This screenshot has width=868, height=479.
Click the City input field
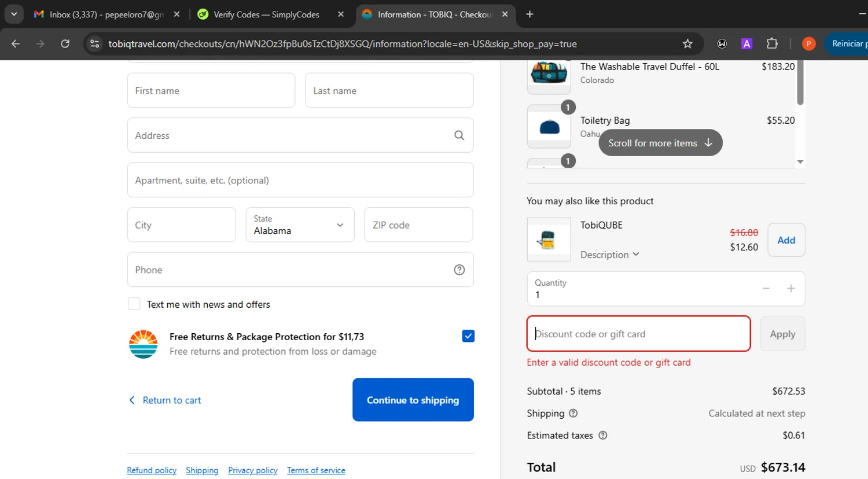[x=182, y=224]
